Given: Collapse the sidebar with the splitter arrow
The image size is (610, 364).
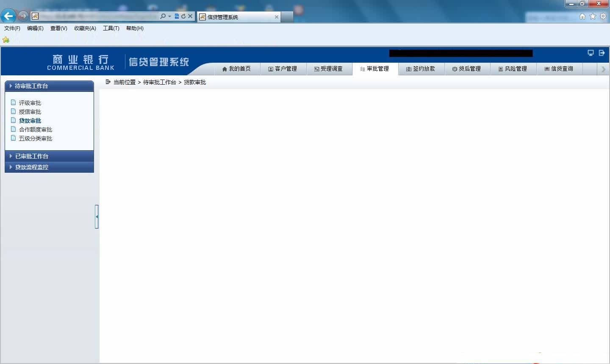Looking at the screenshot, I should [x=97, y=217].
